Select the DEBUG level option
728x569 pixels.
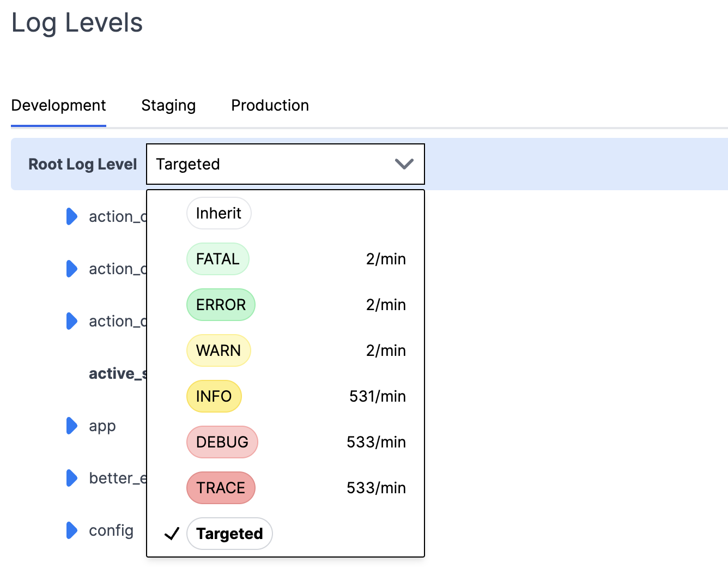[222, 442]
